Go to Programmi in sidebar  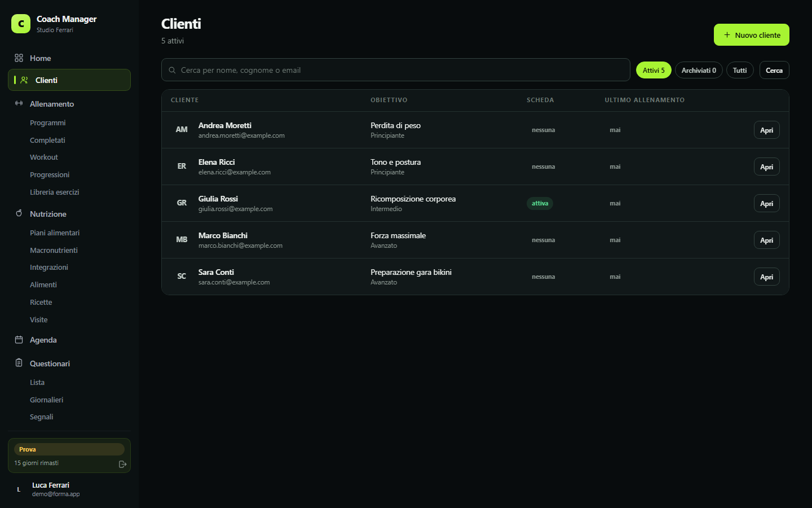pyautogui.click(x=48, y=122)
